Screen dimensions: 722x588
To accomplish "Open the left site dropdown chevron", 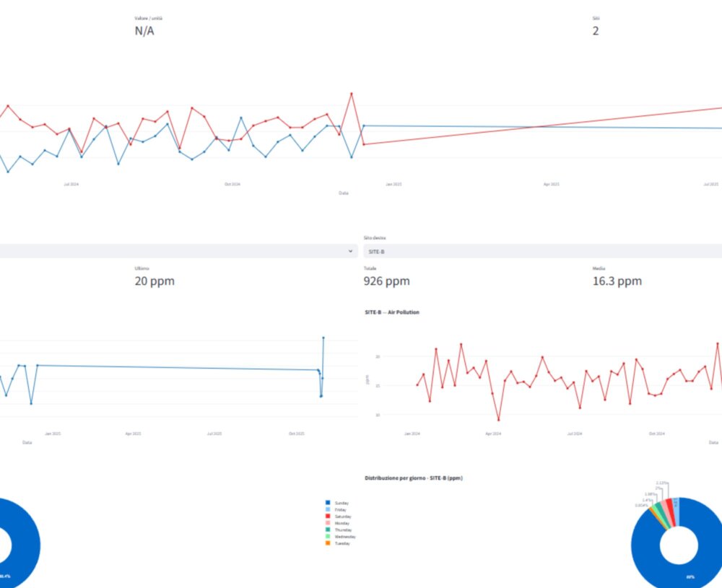I will pyautogui.click(x=350, y=251).
